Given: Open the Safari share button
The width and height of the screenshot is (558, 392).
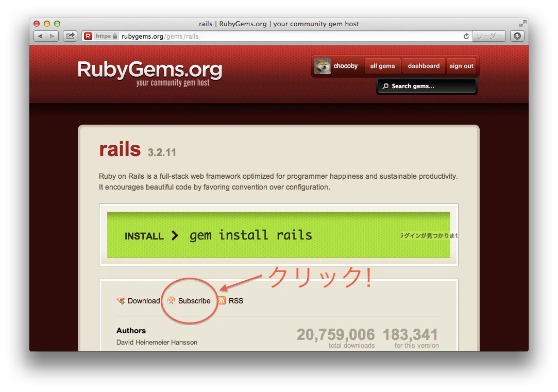Looking at the screenshot, I should coord(70,36).
